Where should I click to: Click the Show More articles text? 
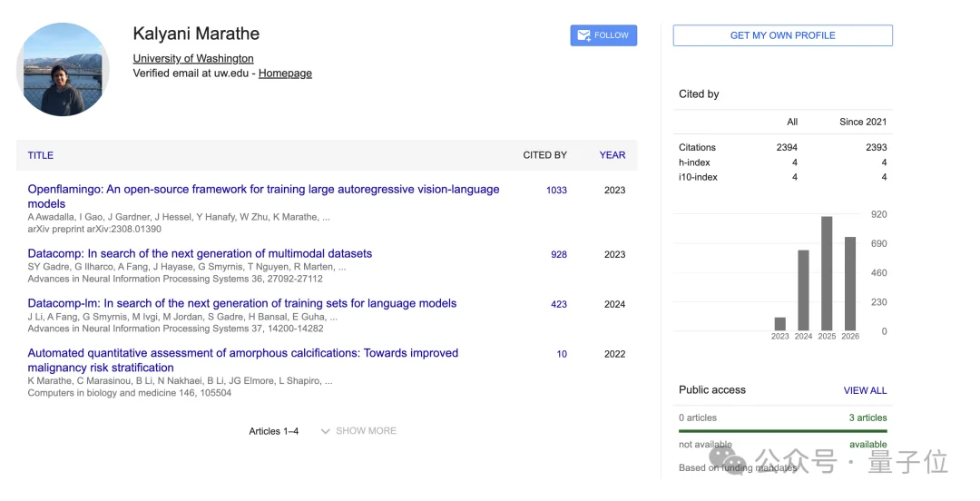[x=367, y=431]
